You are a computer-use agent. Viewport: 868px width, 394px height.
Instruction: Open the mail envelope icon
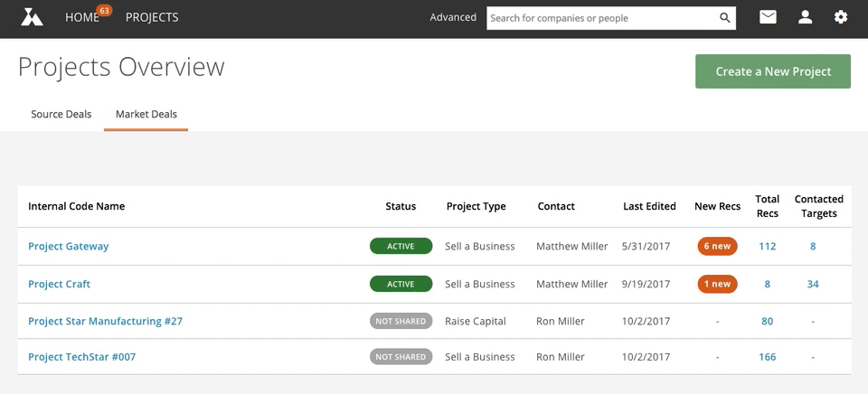(x=768, y=18)
